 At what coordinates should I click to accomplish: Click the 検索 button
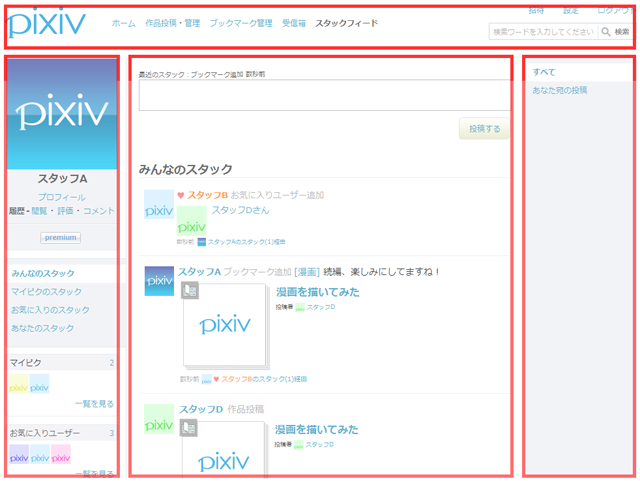[622, 31]
